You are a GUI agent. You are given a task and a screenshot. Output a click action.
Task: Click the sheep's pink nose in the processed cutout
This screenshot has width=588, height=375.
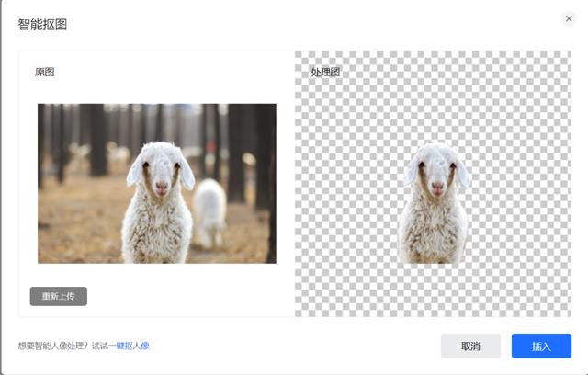coord(437,187)
